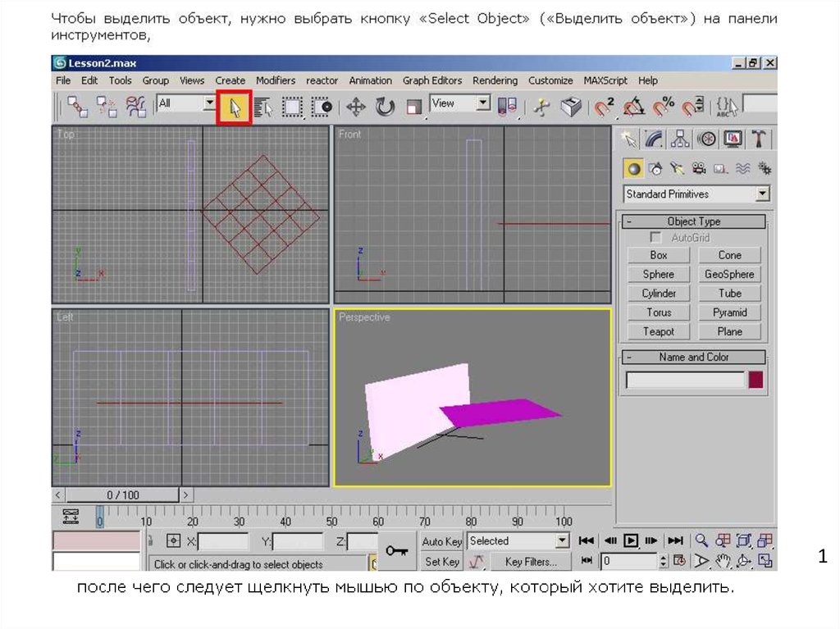Choose the Cameras category icon
This screenshot has height=629, width=840.
(x=699, y=169)
